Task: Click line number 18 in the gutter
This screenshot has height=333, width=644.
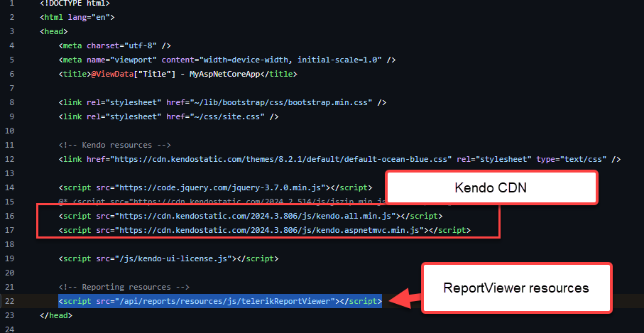Action: pos(10,244)
